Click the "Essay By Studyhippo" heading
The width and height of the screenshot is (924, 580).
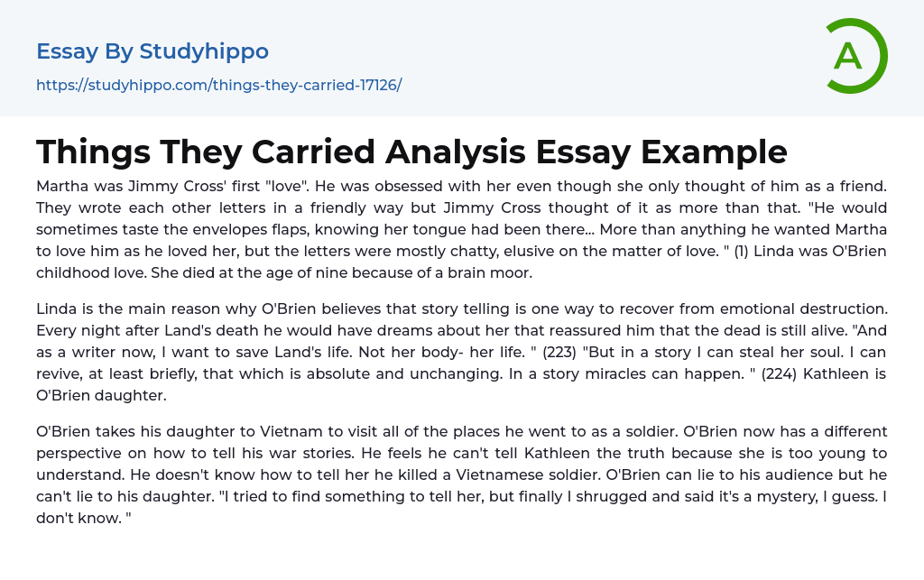click(152, 51)
